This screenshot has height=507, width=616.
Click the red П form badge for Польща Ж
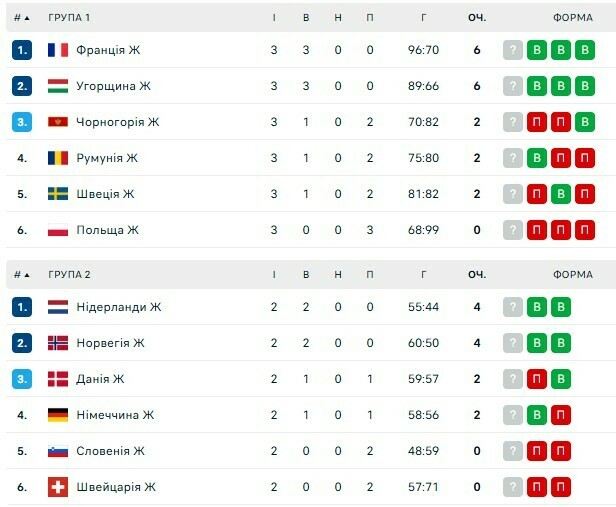click(537, 230)
